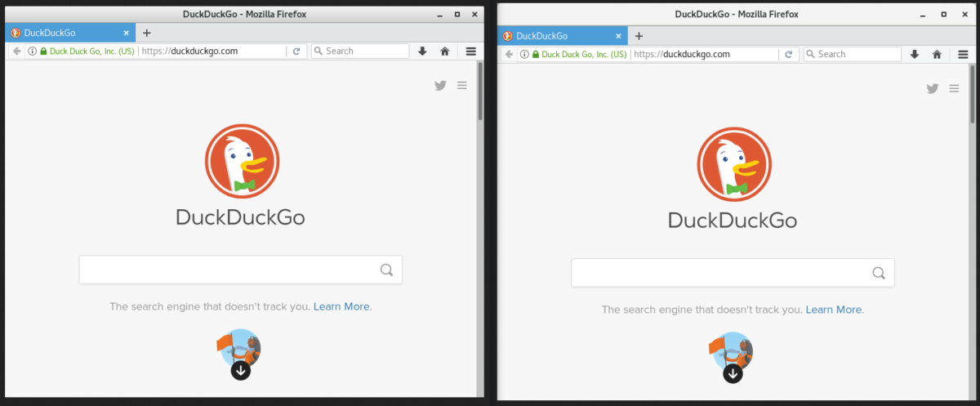Go to Home in right Firefox window

938,54
